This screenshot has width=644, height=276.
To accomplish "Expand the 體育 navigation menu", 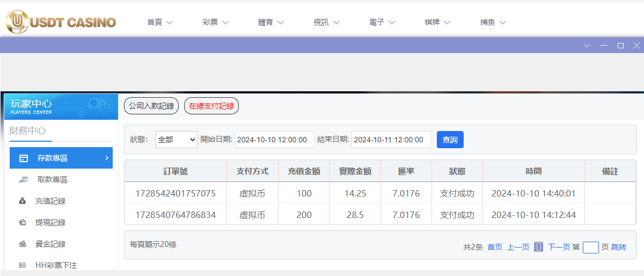I will pos(270,23).
